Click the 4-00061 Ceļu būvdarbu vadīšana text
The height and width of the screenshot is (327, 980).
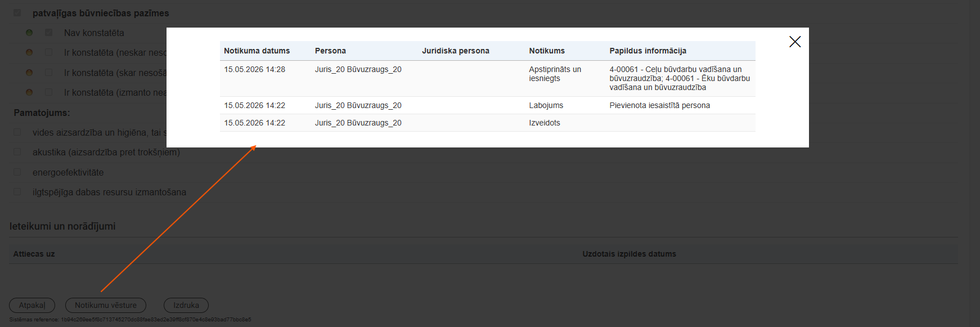point(680,78)
